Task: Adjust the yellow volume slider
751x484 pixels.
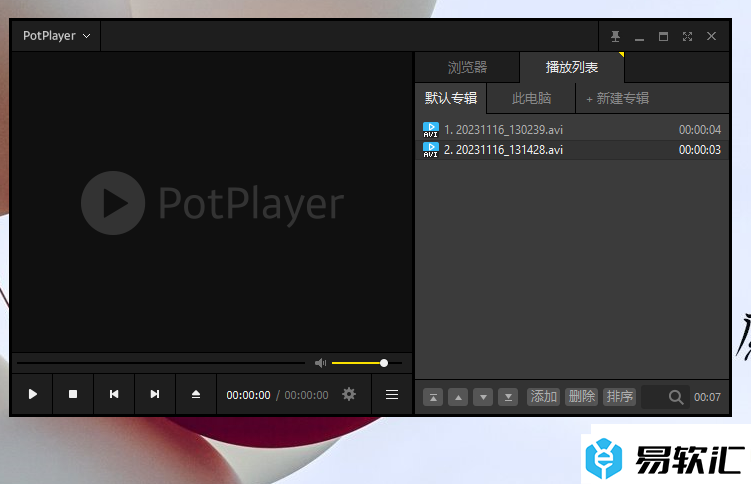Action: (x=367, y=363)
